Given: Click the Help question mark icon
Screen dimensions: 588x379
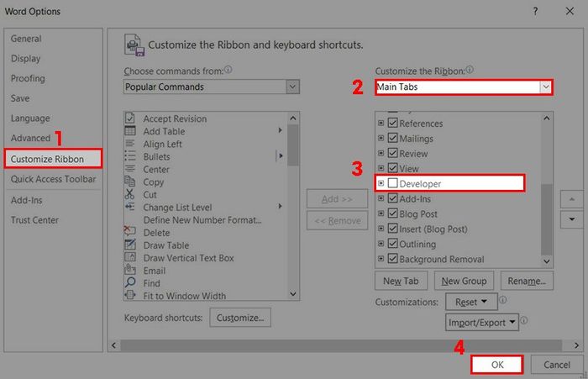Looking at the screenshot, I should pos(535,11).
